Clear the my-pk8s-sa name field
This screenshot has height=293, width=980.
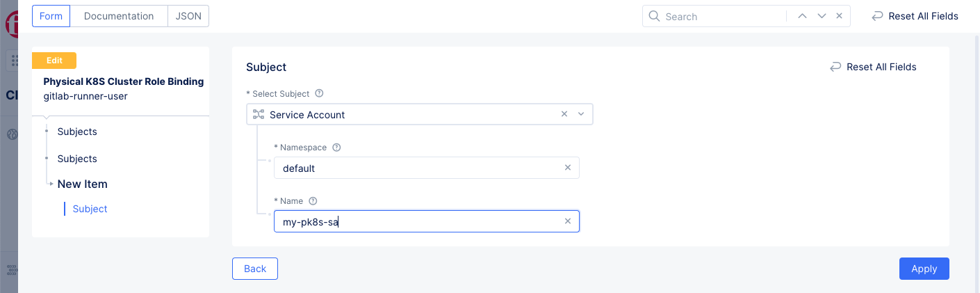click(x=567, y=221)
